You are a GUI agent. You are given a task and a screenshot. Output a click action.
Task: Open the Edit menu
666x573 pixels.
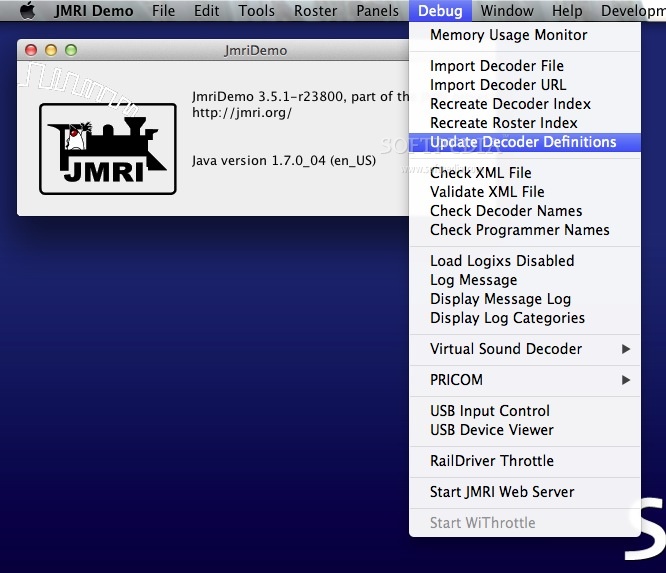pos(206,11)
